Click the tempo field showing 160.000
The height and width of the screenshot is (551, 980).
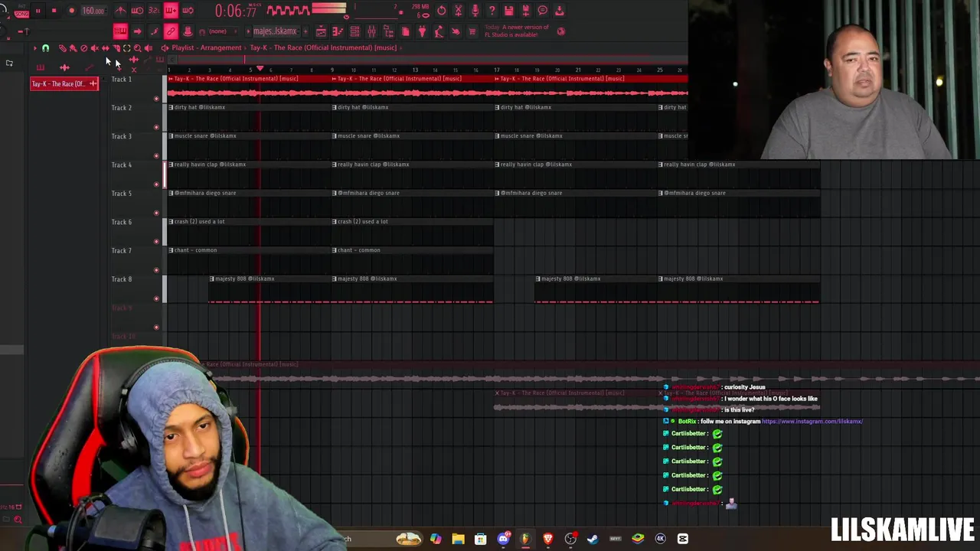[93, 11]
